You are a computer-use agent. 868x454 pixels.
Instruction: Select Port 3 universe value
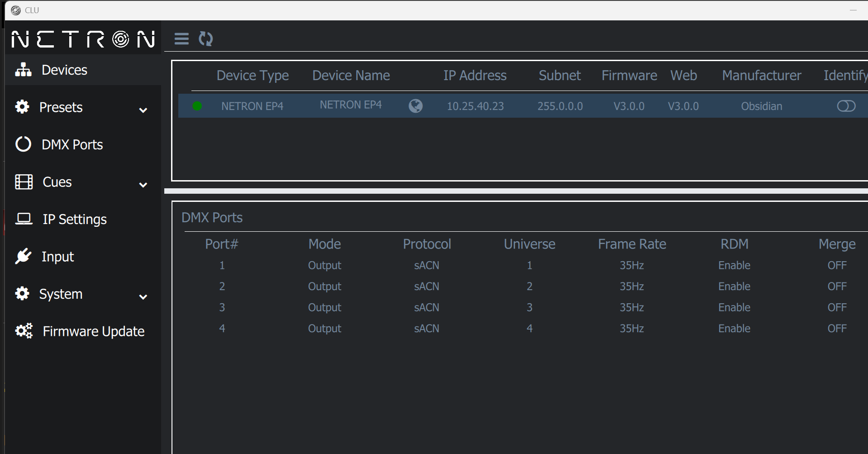coord(529,307)
